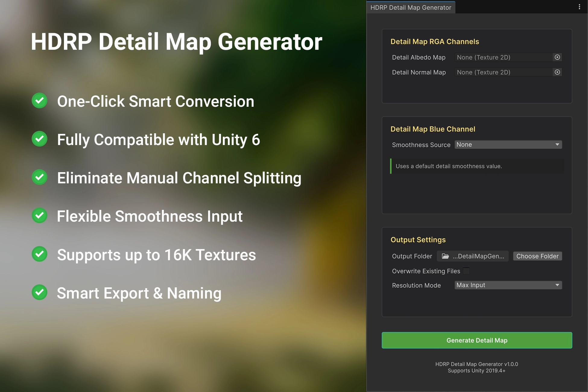Screen dimensions: 588x392
Task: Open the Detail Normal Map object picker
Action: (557, 72)
